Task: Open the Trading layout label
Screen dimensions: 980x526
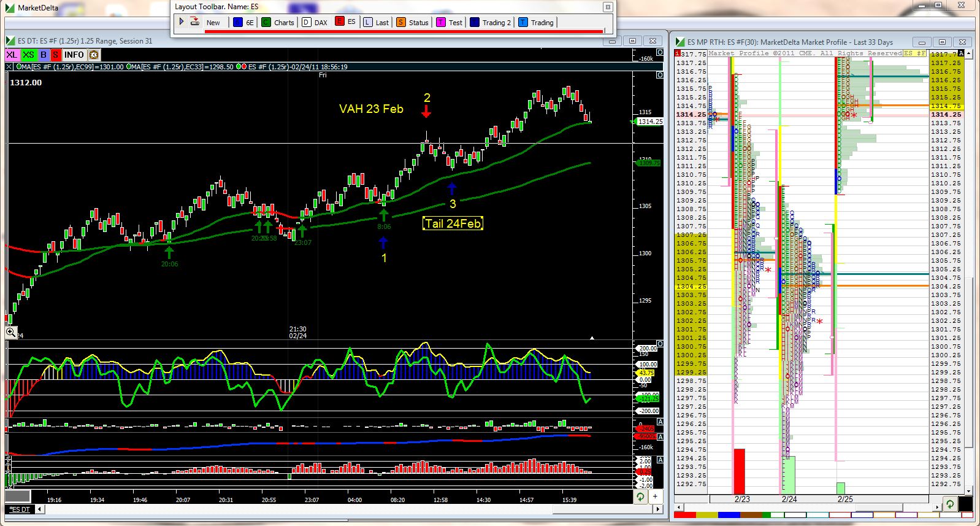Action: pyautogui.click(x=542, y=22)
